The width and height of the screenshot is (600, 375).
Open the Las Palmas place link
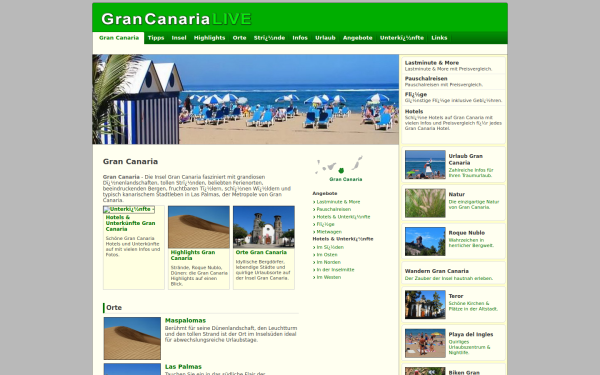click(x=183, y=367)
